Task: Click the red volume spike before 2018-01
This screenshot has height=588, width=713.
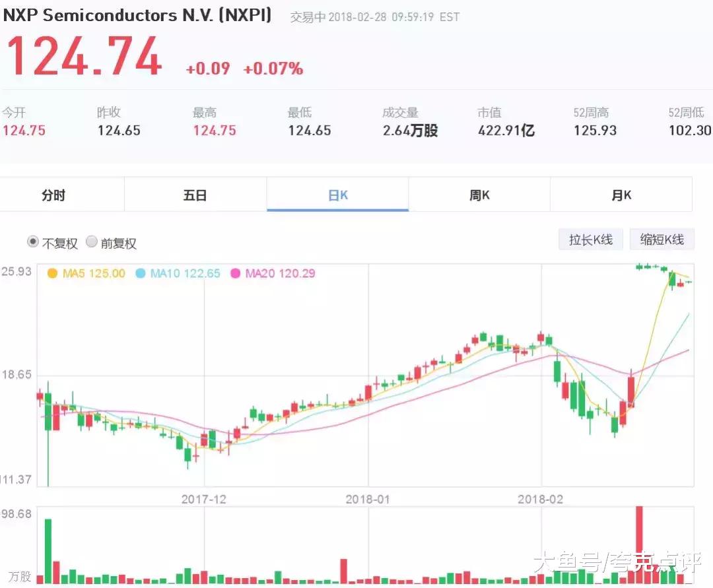Action: click(343, 572)
